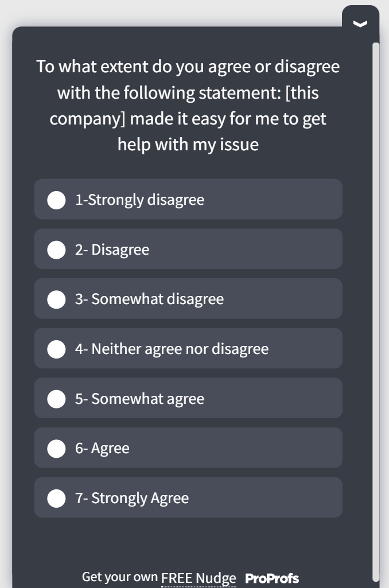Click the "6- Agree" answer label
This screenshot has height=588, width=389.
102,449
